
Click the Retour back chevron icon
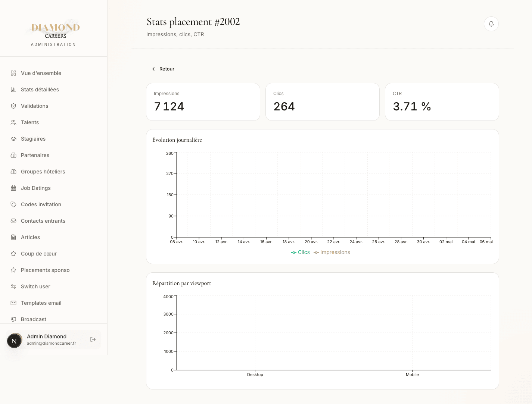coord(153,69)
